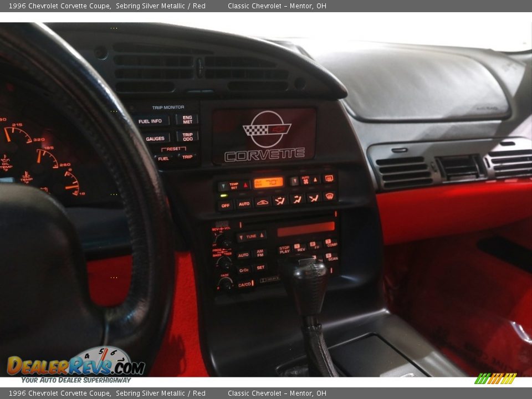Tap the Dolby logo on the radio
532x399 pixels.
(270, 280)
